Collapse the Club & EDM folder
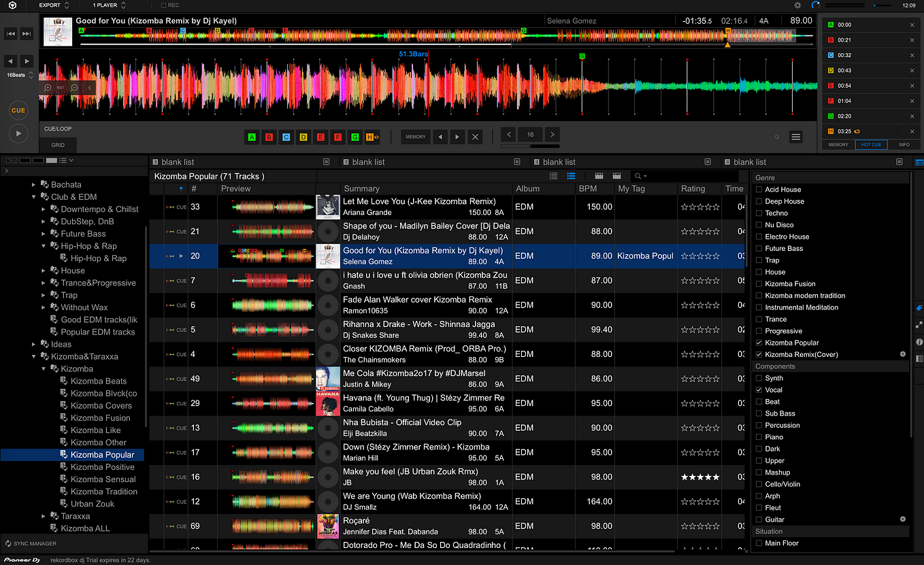924x565 pixels. (34, 197)
